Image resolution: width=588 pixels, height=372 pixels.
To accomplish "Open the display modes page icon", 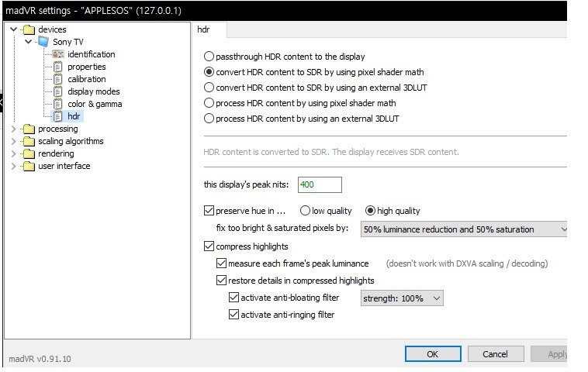I will click(x=57, y=91).
